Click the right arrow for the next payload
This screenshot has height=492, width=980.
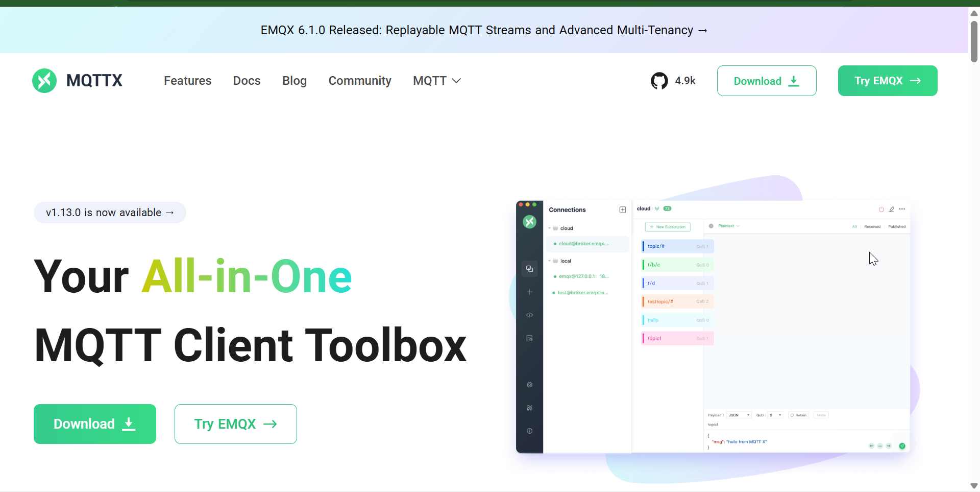889,446
